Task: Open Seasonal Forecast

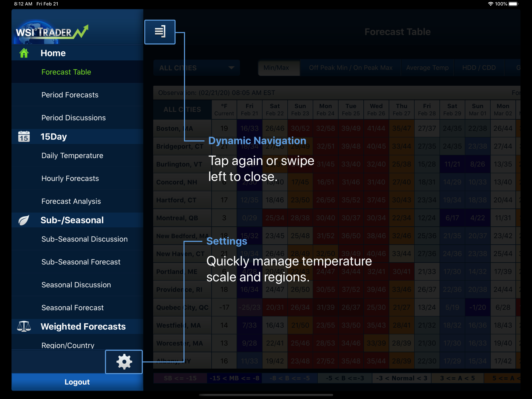Action: tap(78, 308)
